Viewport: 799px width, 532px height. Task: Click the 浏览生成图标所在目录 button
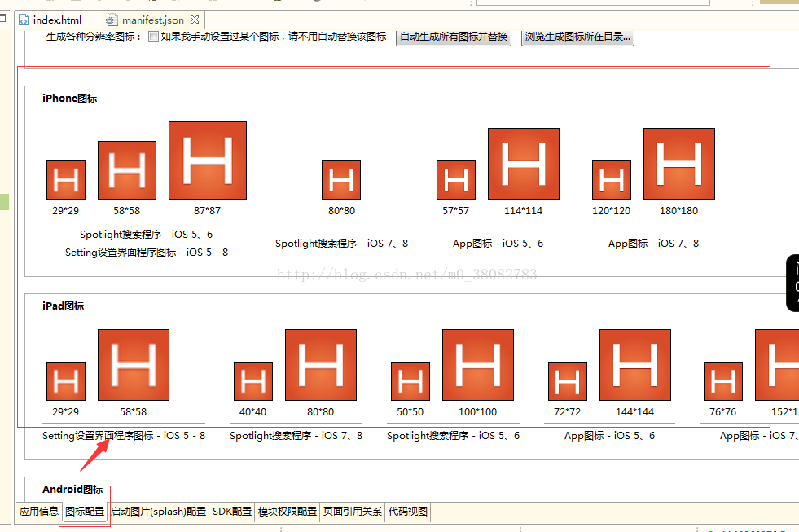(577, 37)
